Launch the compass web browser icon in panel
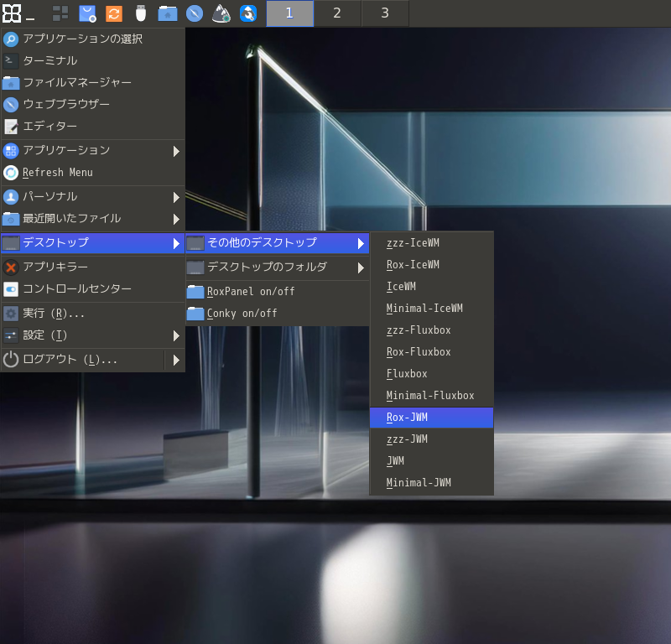 pyautogui.click(x=195, y=13)
